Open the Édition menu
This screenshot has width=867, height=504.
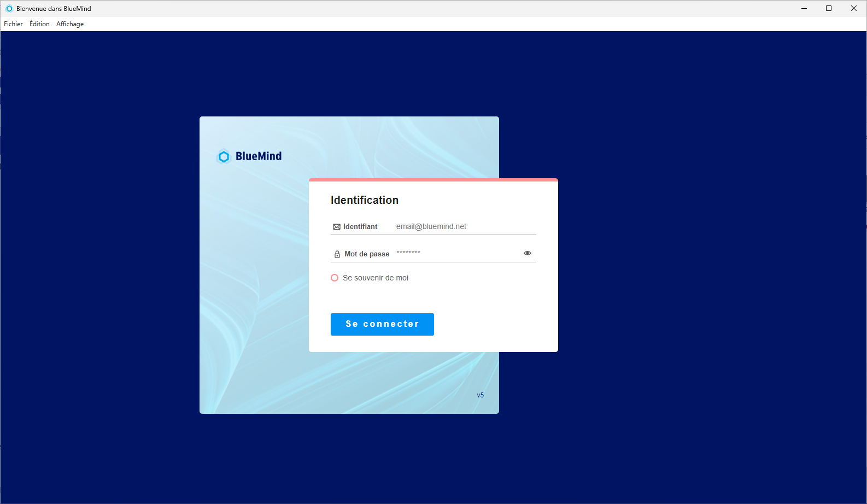point(39,24)
